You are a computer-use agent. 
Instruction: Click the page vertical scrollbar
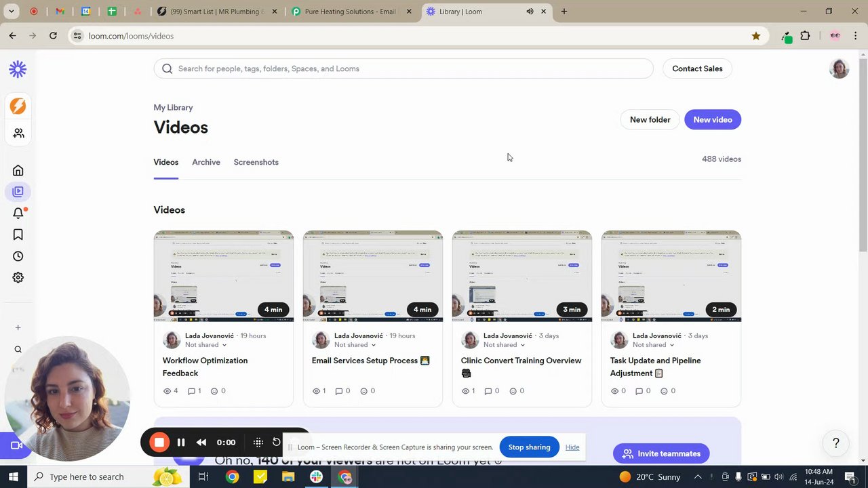[x=863, y=156]
